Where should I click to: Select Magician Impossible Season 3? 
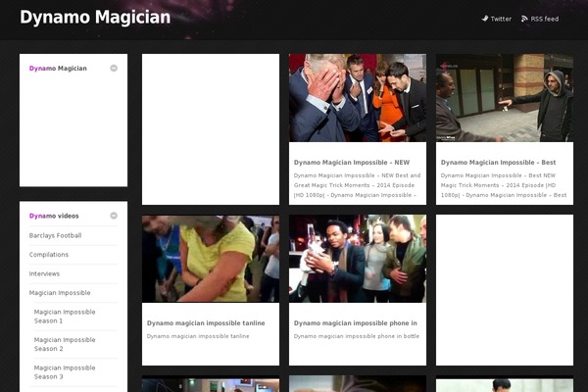point(65,372)
